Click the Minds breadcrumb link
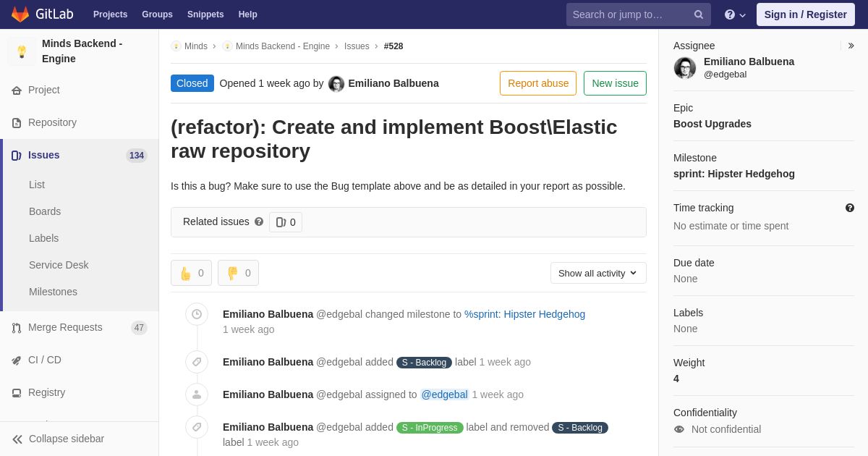868x456 pixels. coord(196,46)
